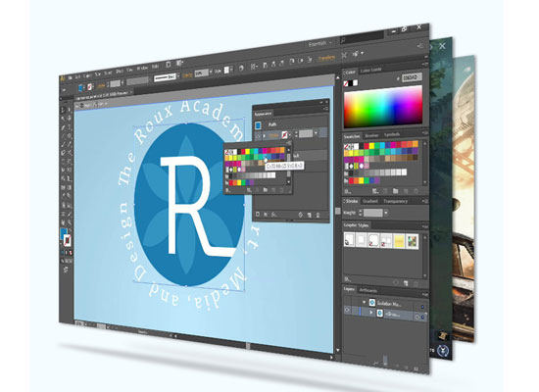Image resolution: width=539 pixels, height=392 pixels.
Task: Click the Adobe Illustrator Ai logo icon
Action: (63, 78)
